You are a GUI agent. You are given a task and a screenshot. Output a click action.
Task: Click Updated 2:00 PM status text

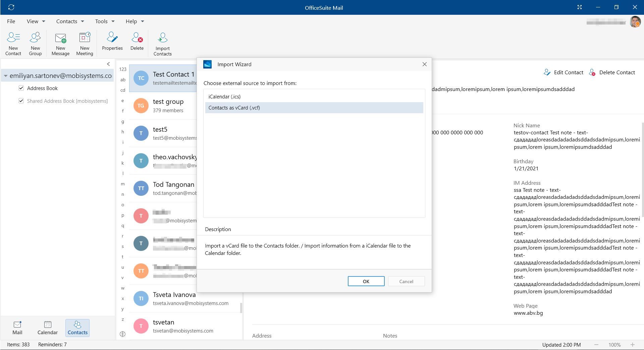click(x=561, y=345)
